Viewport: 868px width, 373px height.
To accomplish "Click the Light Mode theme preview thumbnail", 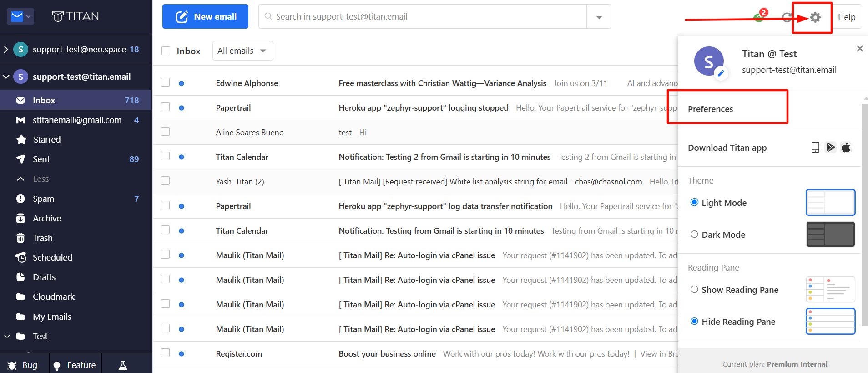I will tap(830, 202).
